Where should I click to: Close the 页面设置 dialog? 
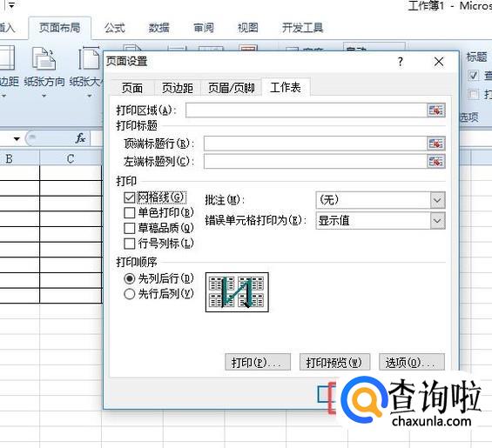(x=439, y=62)
